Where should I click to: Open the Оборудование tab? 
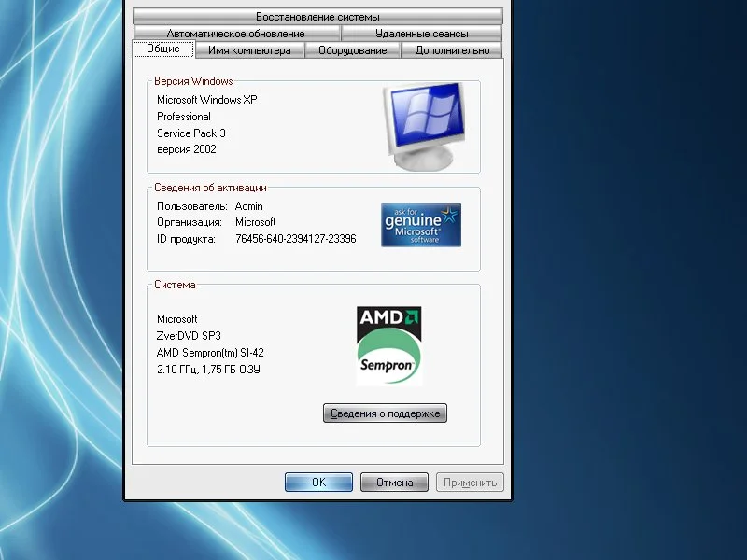point(353,50)
